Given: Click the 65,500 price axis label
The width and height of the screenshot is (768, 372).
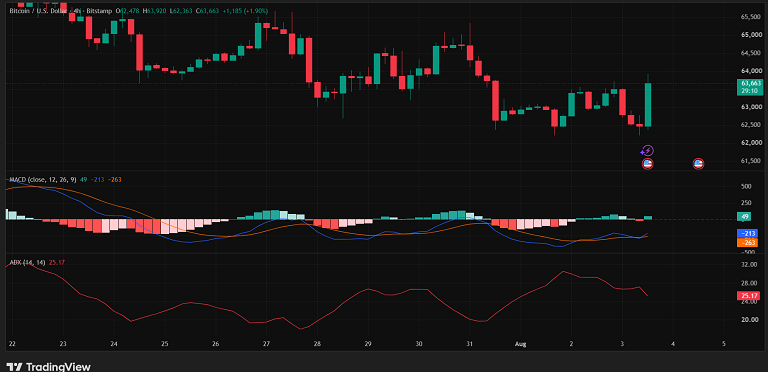Looking at the screenshot, I should coord(750,17).
